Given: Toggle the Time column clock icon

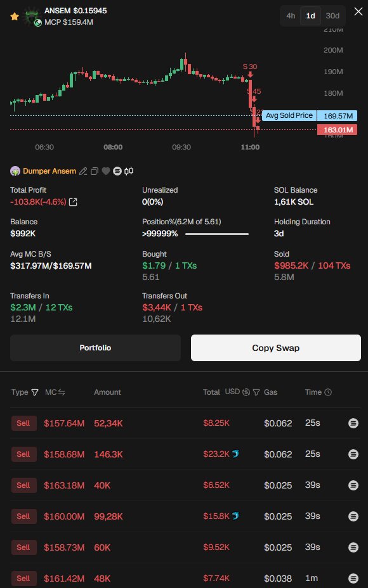Looking at the screenshot, I should click(328, 392).
